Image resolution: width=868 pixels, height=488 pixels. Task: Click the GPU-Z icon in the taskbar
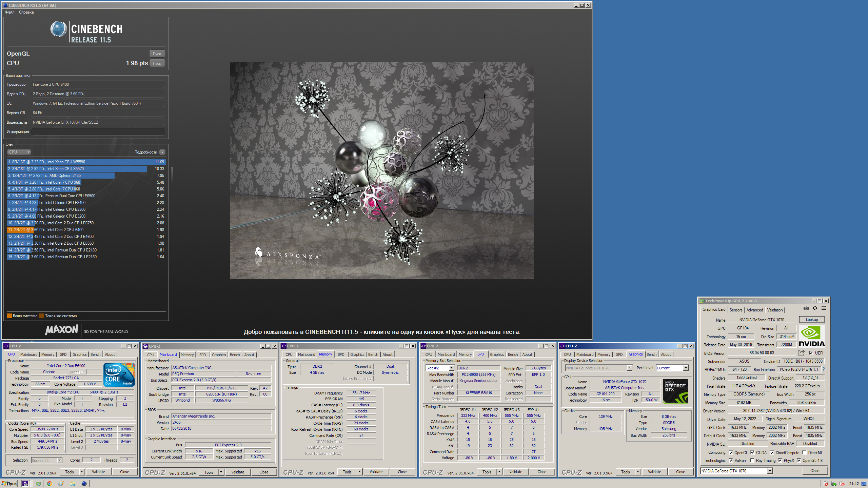coord(38,484)
